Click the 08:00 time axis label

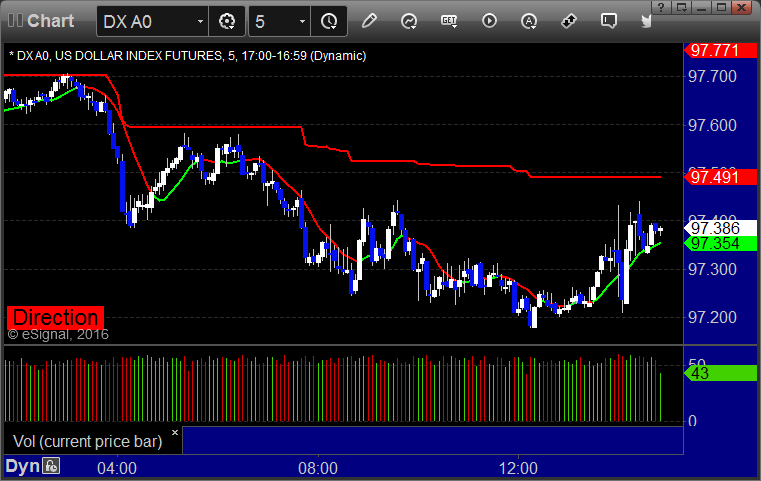(318, 468)
